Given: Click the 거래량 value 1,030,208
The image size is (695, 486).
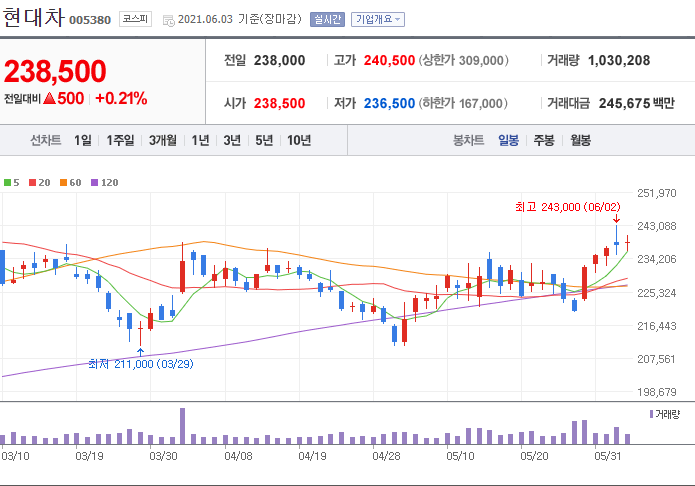Looking at the screenshot, I should tap(619, 60).
